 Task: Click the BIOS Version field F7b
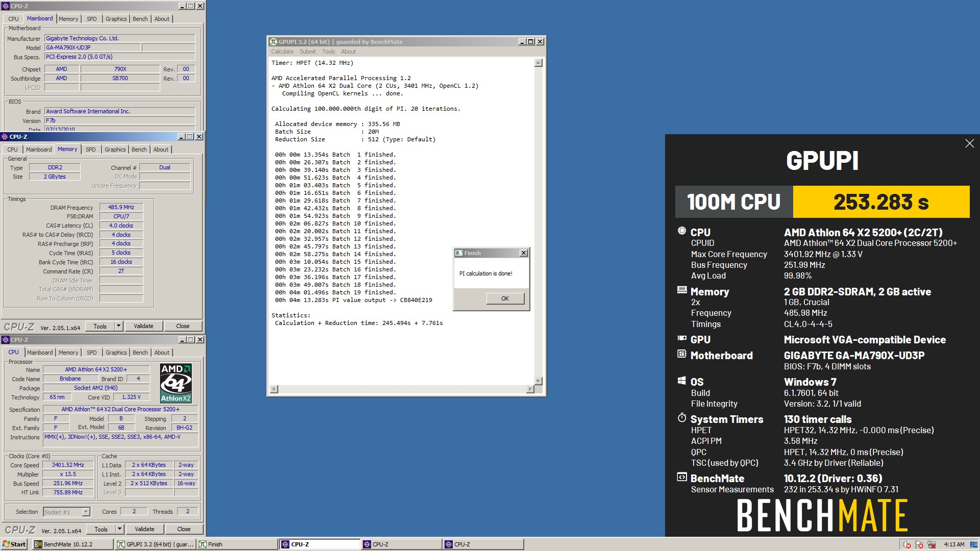point(119,121)
